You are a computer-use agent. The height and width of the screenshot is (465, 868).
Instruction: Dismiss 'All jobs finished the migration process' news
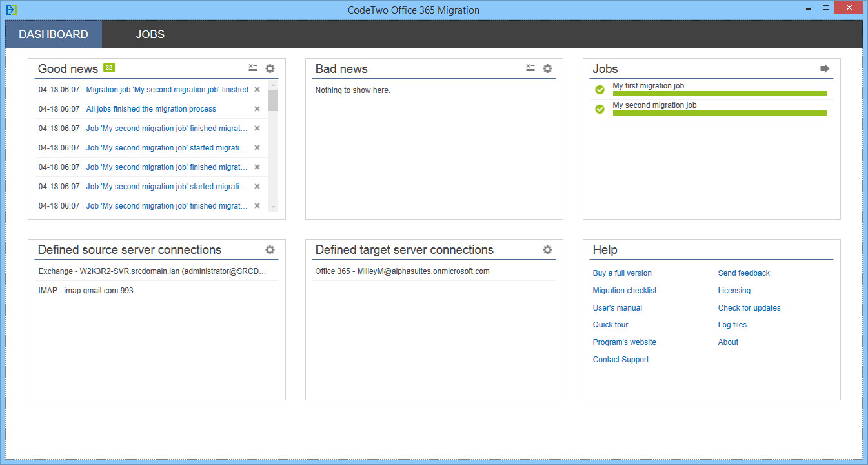pyautogui.click(x=257, y=109)
